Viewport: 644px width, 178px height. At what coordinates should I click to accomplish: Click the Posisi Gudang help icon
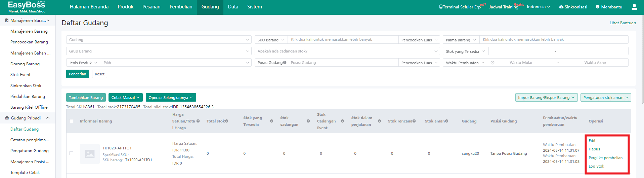point(285,63)
